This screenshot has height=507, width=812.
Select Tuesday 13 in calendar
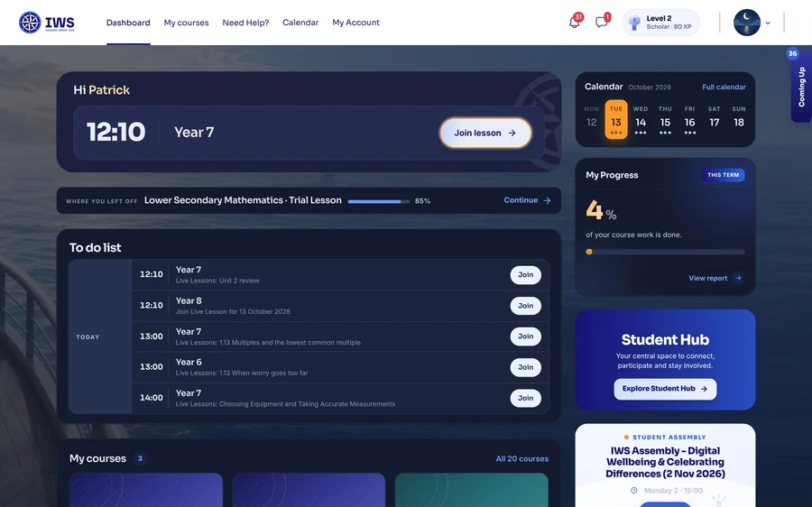615,119
